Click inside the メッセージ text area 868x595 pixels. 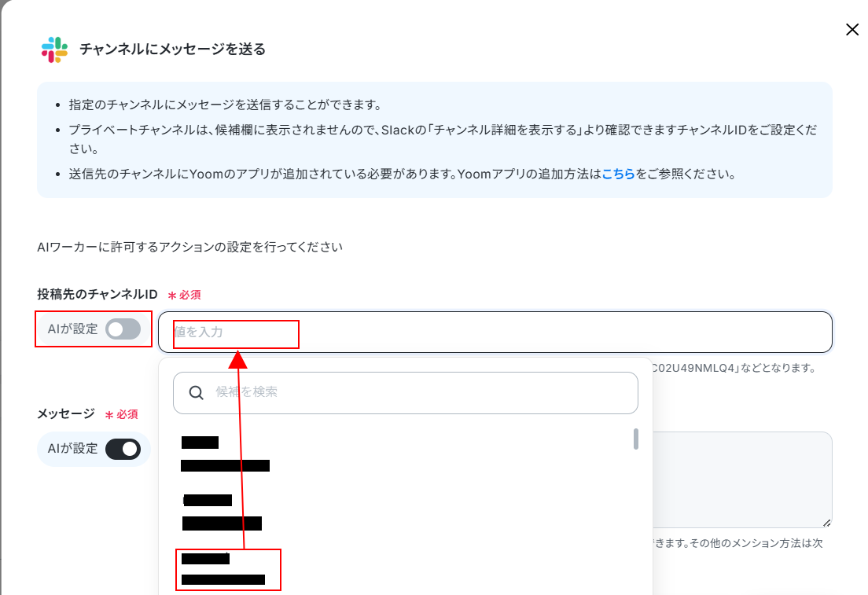pos(741,479)
